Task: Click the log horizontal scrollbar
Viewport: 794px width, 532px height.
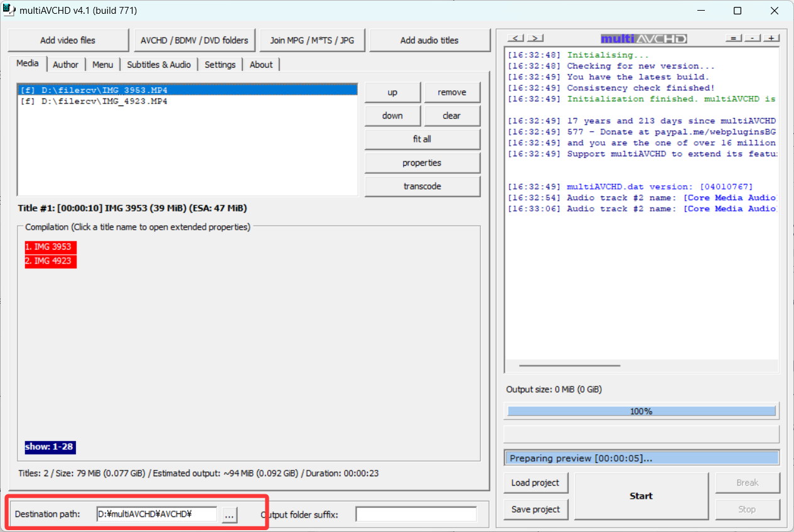Action: tap(569, 365)
